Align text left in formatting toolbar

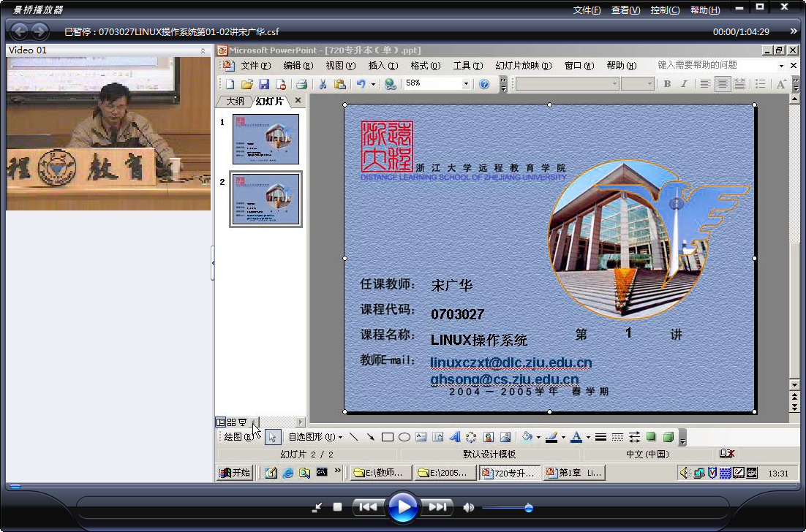[x=705, y=84]
